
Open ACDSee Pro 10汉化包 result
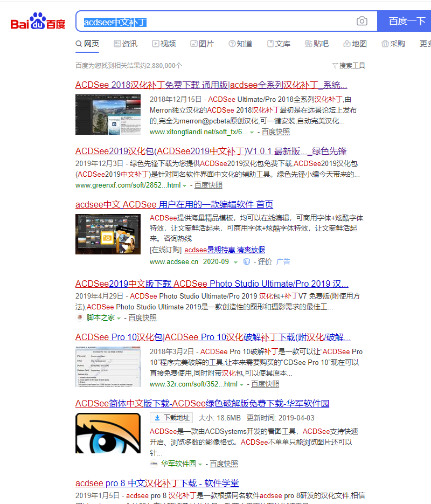[213, 337]
